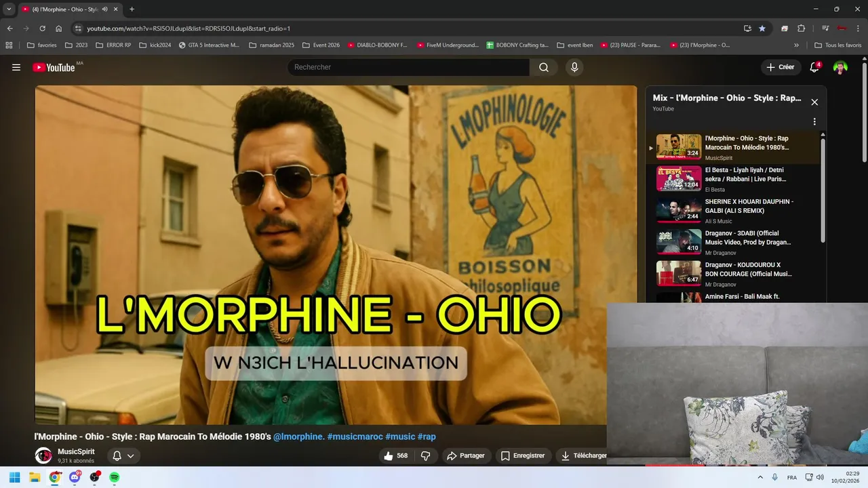This screenshot has width=868, height=488.
Task: Open the Chrome extensions puzzle icon
Action: [x=801, y=28]
